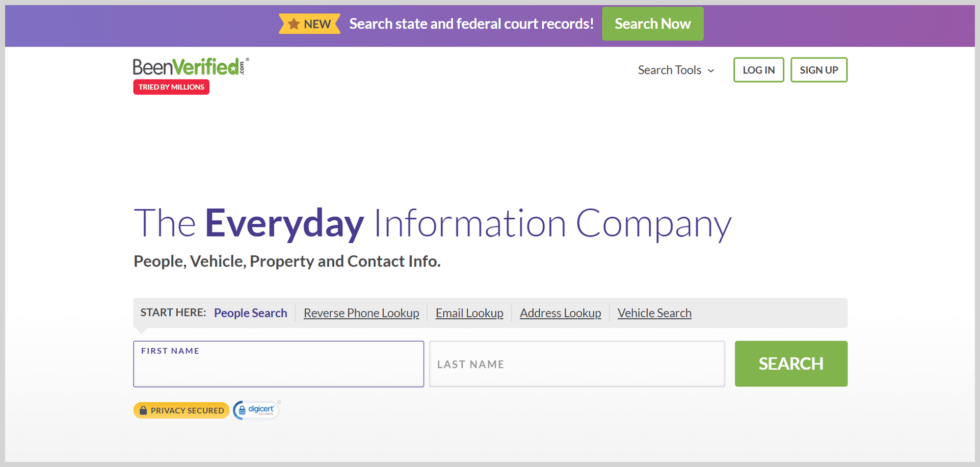Image resolution: width=980 pixels, height=467 pixels.
Task: Switch to the Reverse Phone Lookup tab
Action: click(361, 313)
